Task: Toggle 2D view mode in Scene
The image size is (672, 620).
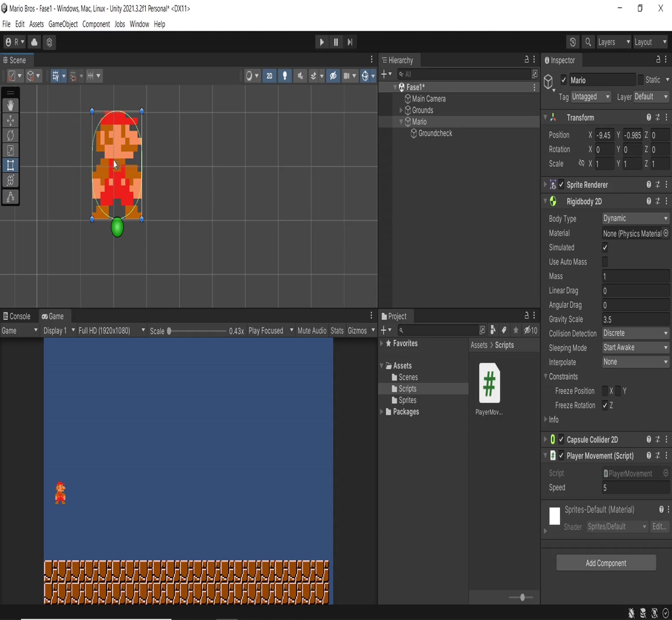Action: [270, 76]
